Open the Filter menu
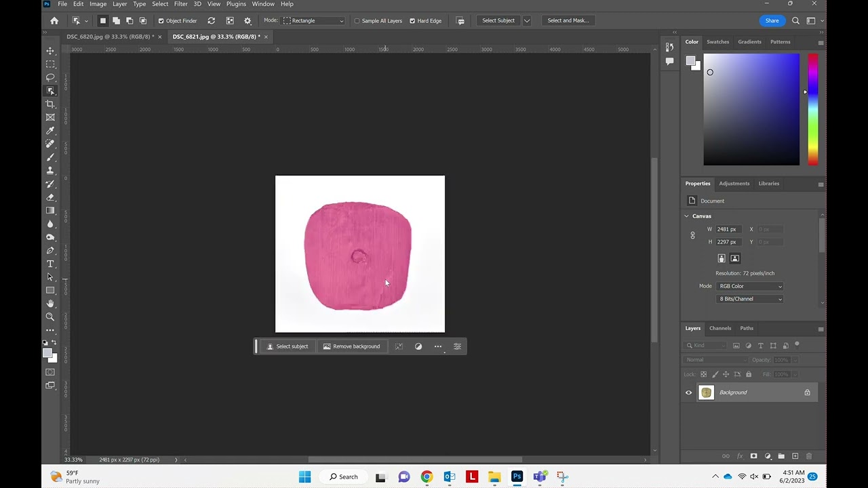868x488 pixels. [180, 4]
